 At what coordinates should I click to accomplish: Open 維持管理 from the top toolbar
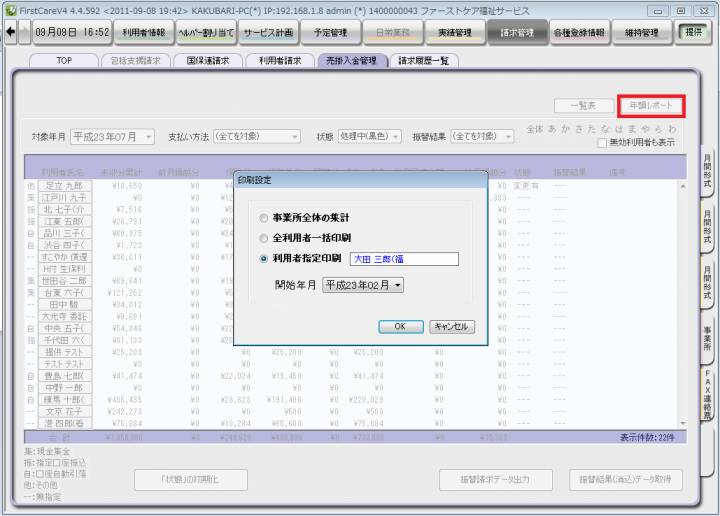click(641, 32)
